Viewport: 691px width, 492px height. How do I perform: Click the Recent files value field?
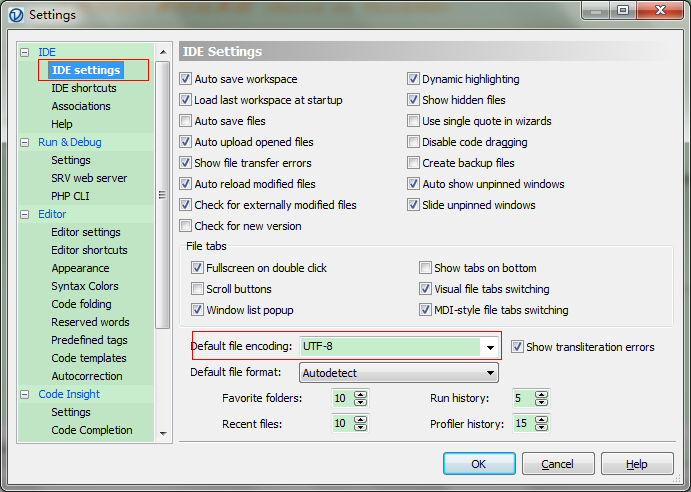tap(342, 424)
